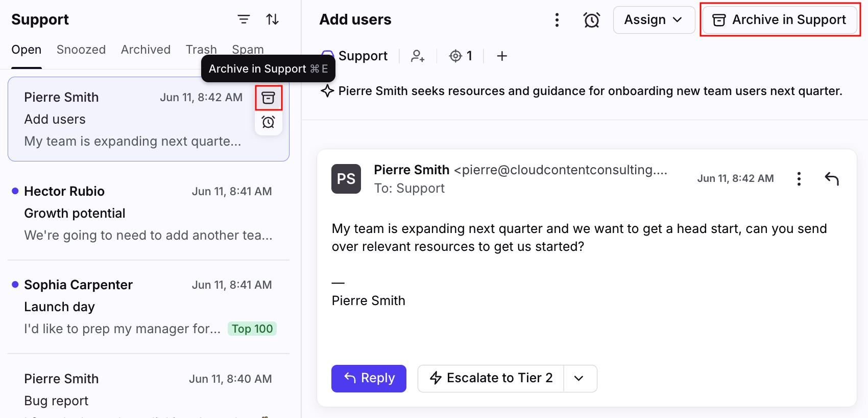Open Hector Rubio's Growth potential conversation
The width and height of the screenshot is (868, 418).
[x=149, y=213]
